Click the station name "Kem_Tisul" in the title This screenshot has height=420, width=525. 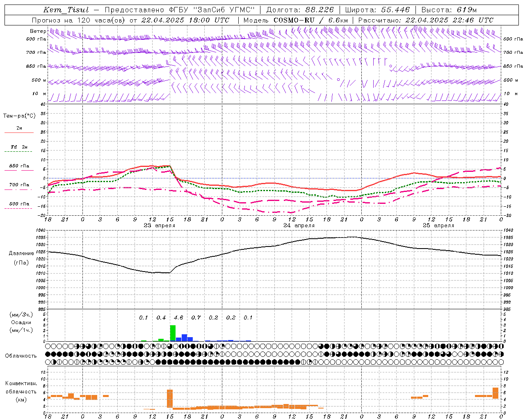pyautogui.click(x=66, y=10)
